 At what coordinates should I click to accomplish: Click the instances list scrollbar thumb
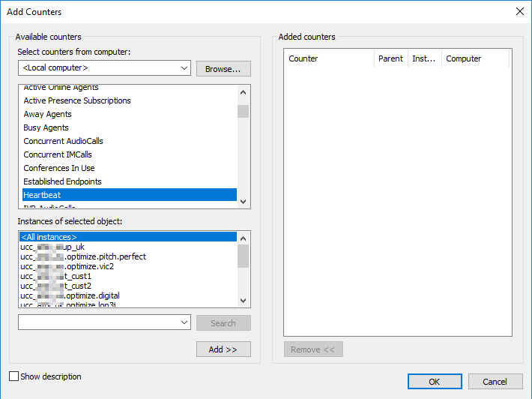tap(243, 256)
